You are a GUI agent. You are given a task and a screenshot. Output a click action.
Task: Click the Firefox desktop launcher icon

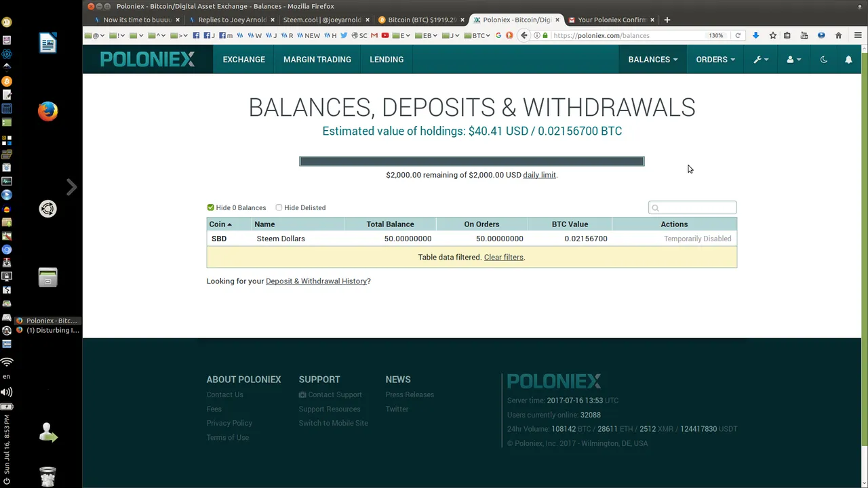pos(47,111)
